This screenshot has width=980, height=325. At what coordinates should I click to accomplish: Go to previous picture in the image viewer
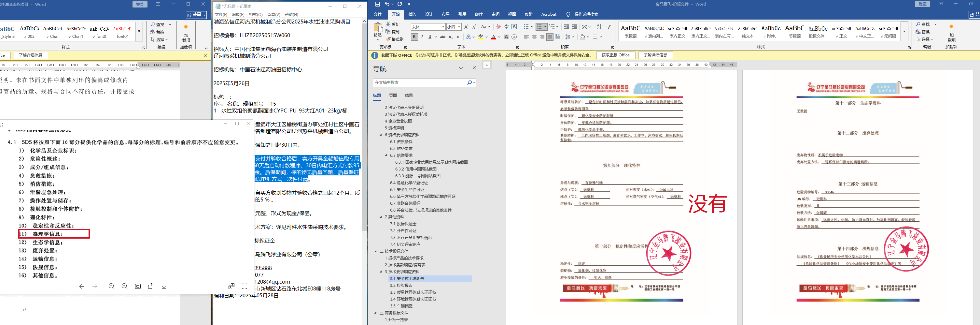(x=81, y=286)
